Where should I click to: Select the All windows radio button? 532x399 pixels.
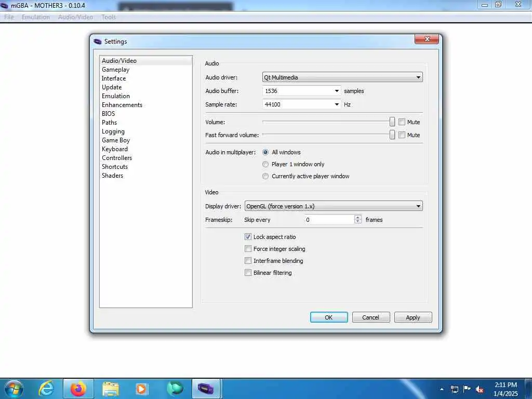(x=265, y=152)
